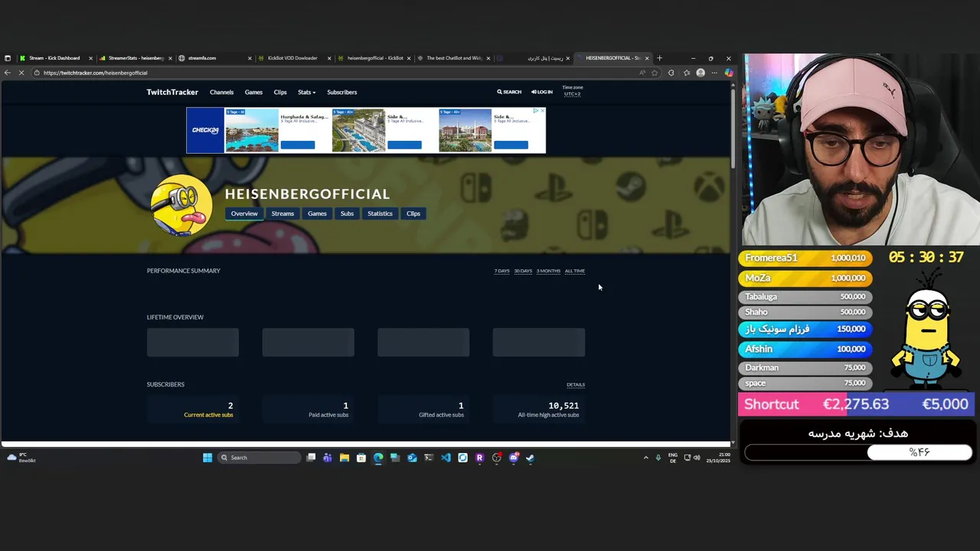Open the weather widget on taskbar
This screenshot has width=980, height=551.
[21, 458]
